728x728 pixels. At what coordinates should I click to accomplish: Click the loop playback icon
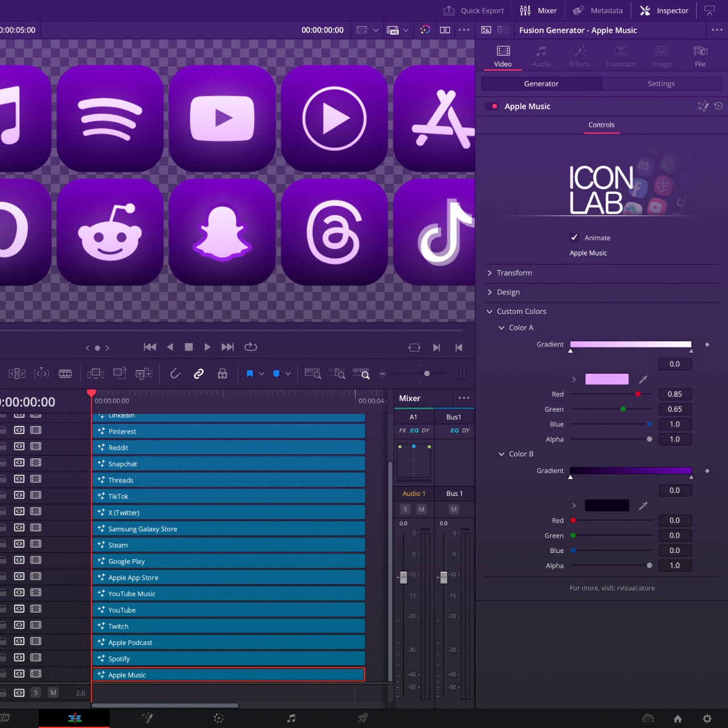pos(251,347)
